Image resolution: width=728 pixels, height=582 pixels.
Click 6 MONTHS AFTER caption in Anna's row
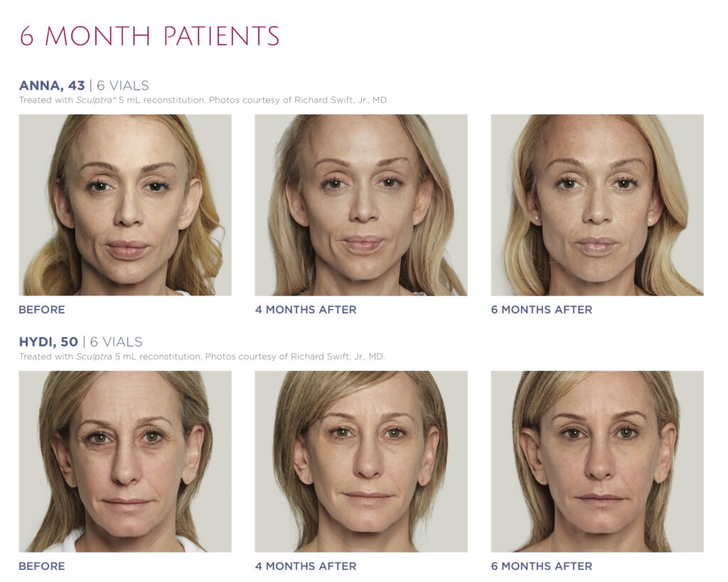click(542, 309)
